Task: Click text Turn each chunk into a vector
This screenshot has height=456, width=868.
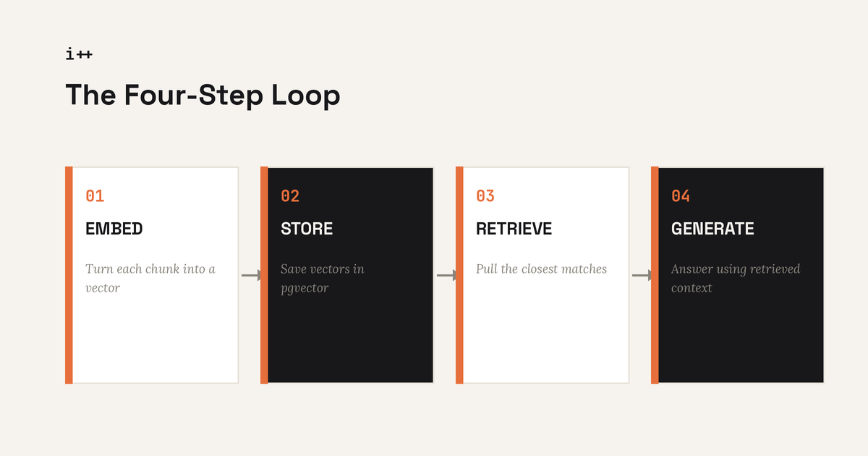Action: click(150, 278)
